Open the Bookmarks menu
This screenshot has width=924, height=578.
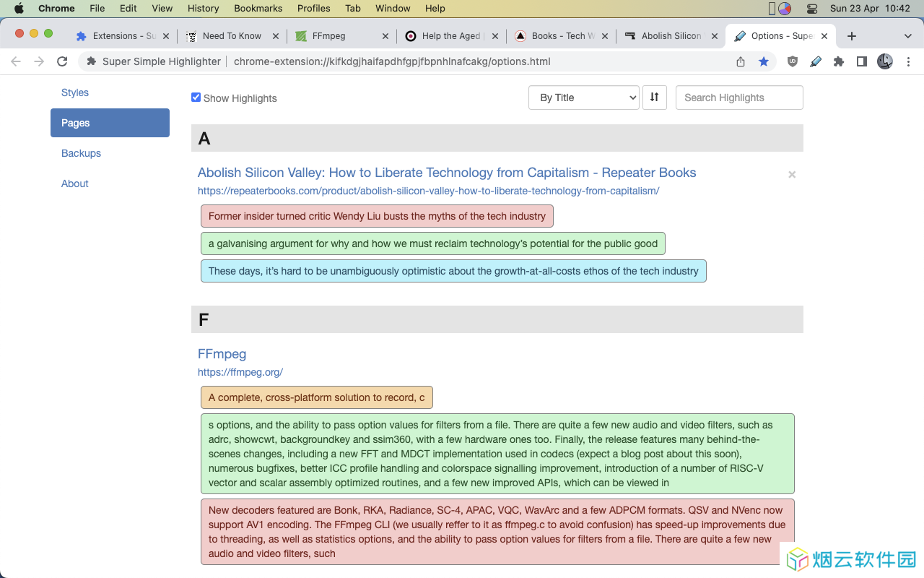coord(258,8)
